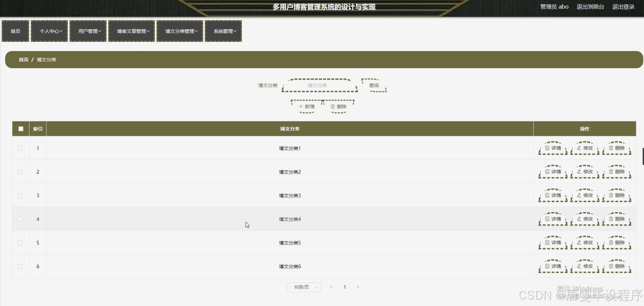Edit the 博文分类2 row
The width and height of the screenshot is (644, 306).
[x=585, y=172]
